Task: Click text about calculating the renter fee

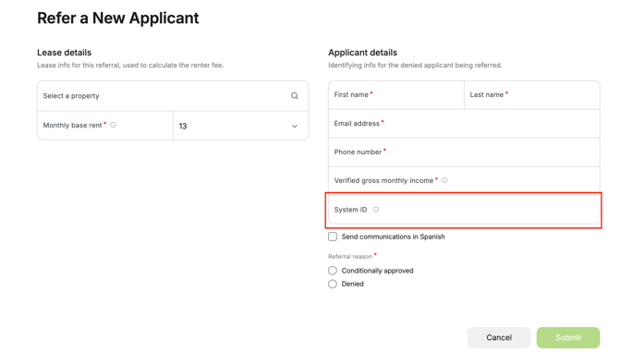Action: pos(130,66)
